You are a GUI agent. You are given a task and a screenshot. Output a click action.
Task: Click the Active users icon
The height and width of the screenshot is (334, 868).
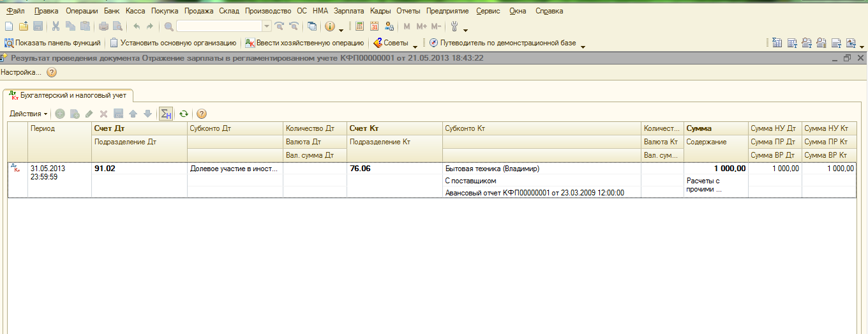(389, 26)
